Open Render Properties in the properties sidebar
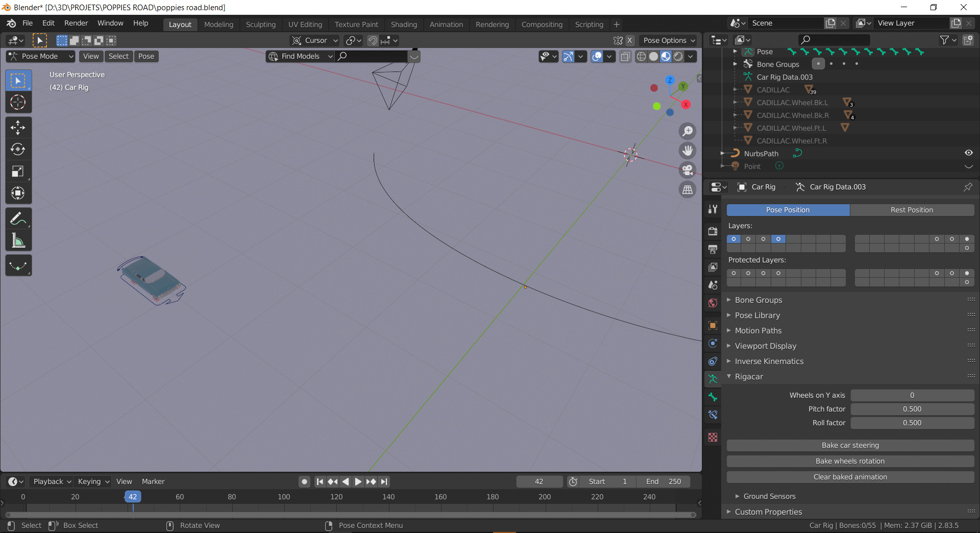This screenshot has height=533, width=980. [x=713, y=231]
